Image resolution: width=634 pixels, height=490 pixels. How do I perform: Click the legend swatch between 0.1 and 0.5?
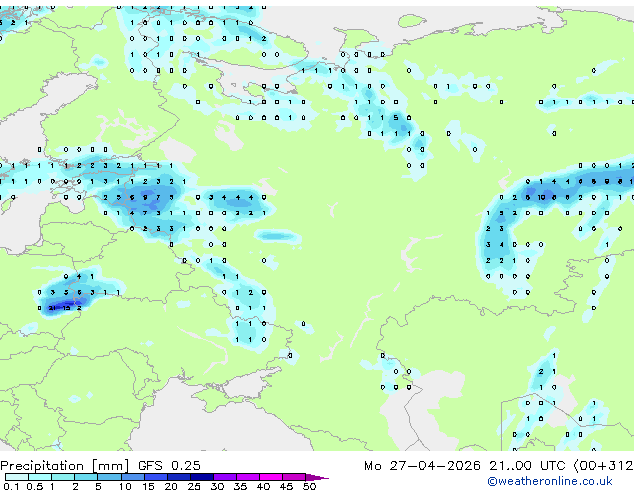point(17,477)
